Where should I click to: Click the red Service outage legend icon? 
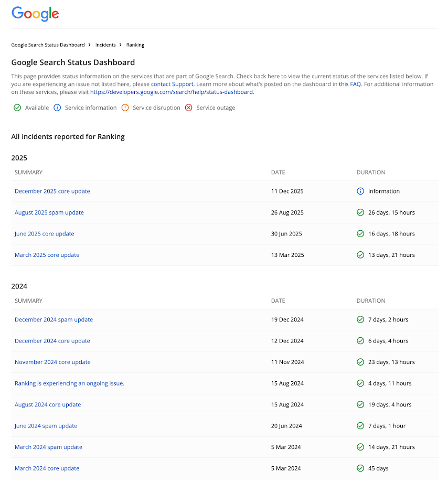[189, 108]
